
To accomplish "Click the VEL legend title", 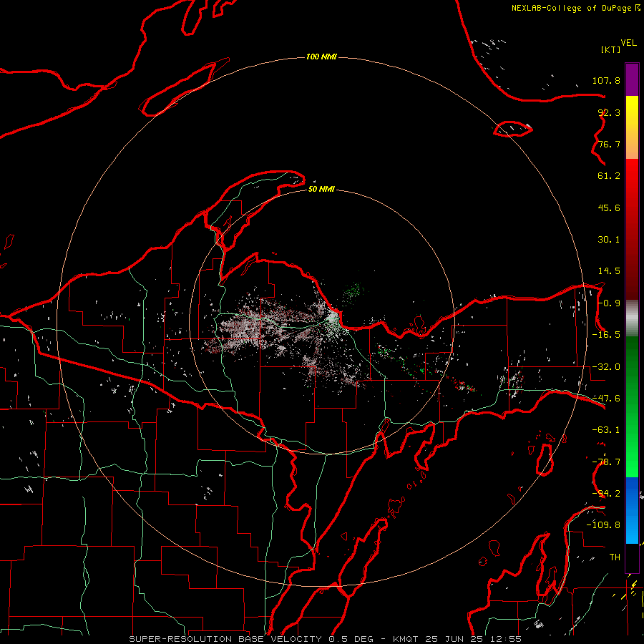I will [x=628, y=43].
